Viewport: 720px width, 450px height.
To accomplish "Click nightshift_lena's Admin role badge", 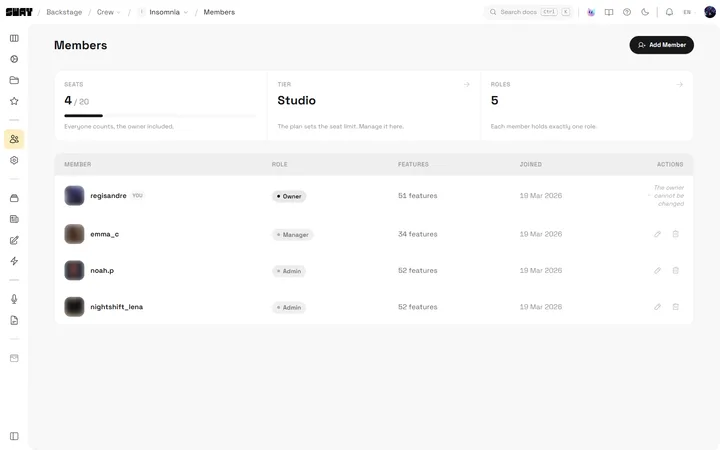I will click(289, 307).
